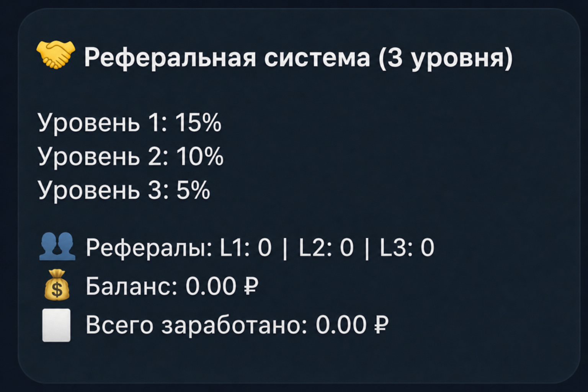
Task: Click the two-people referrals icon
Action: (57, 247)
